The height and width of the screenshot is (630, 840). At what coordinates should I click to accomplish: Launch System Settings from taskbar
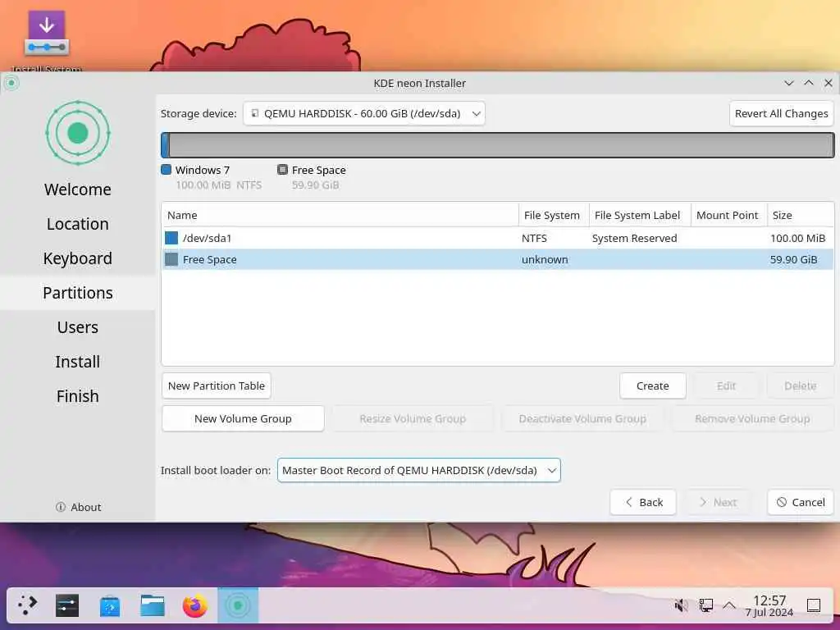click(x=67, y=605)
